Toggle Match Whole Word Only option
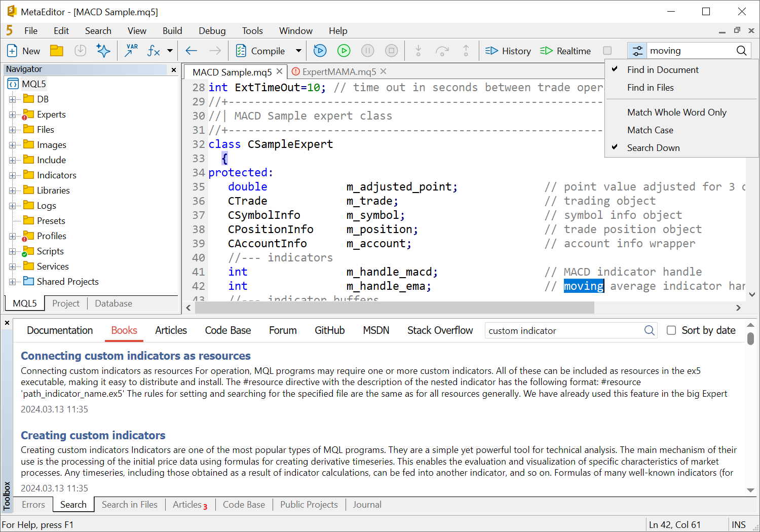The image size is (760, 532). [x=676, y=112]
